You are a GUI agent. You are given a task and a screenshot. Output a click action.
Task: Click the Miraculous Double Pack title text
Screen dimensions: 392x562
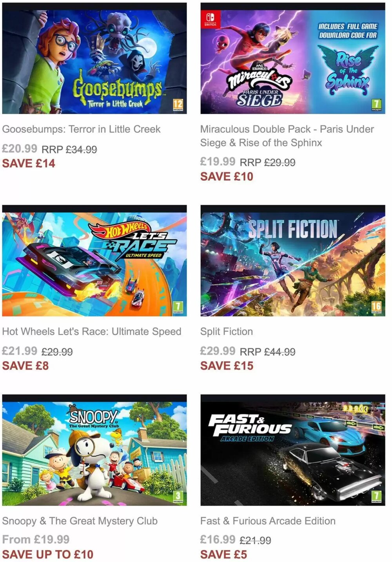pos(287,136)
